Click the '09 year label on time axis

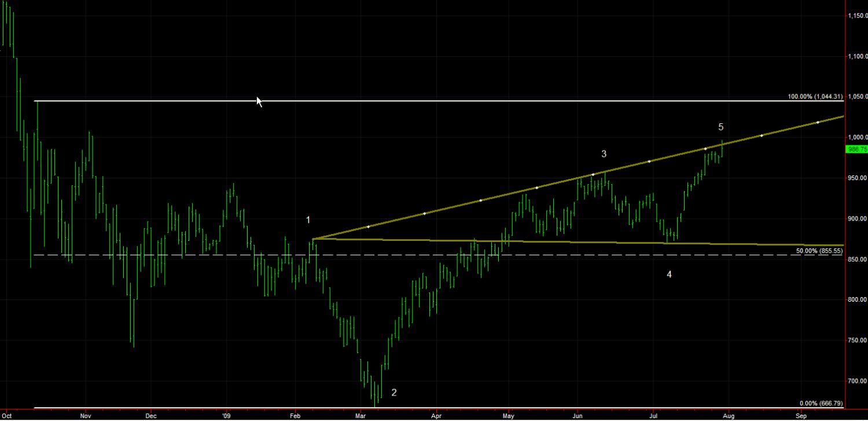pos(226,416)
